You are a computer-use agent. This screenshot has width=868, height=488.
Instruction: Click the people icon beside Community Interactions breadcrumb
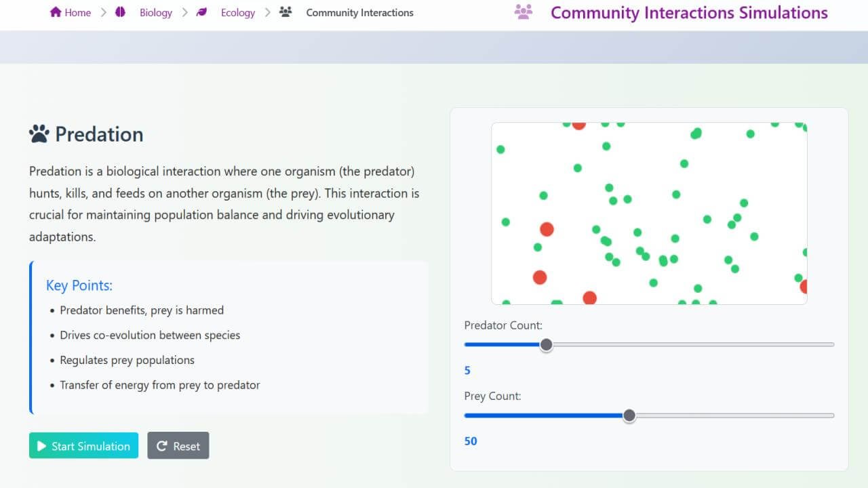pos(285,12)
